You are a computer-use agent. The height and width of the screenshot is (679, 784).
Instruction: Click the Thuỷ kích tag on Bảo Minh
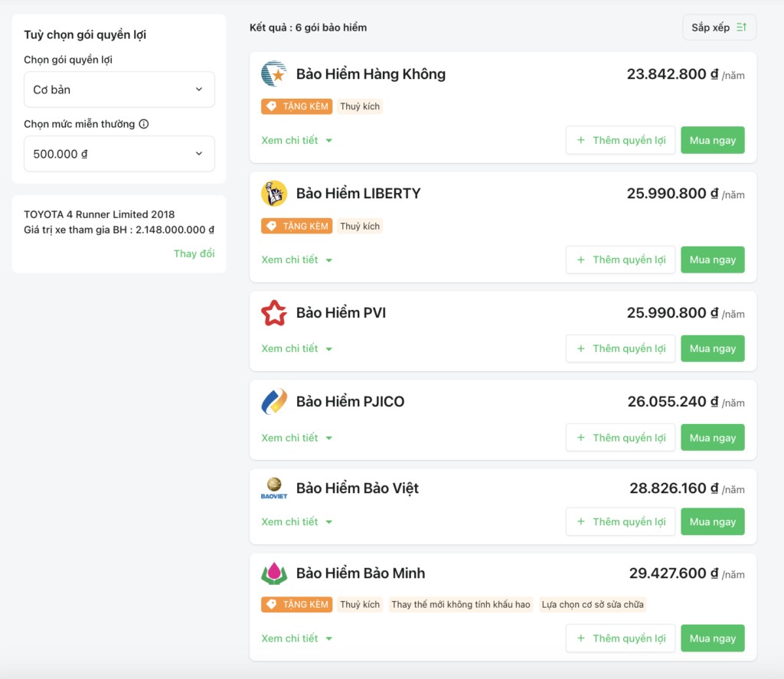360,605
